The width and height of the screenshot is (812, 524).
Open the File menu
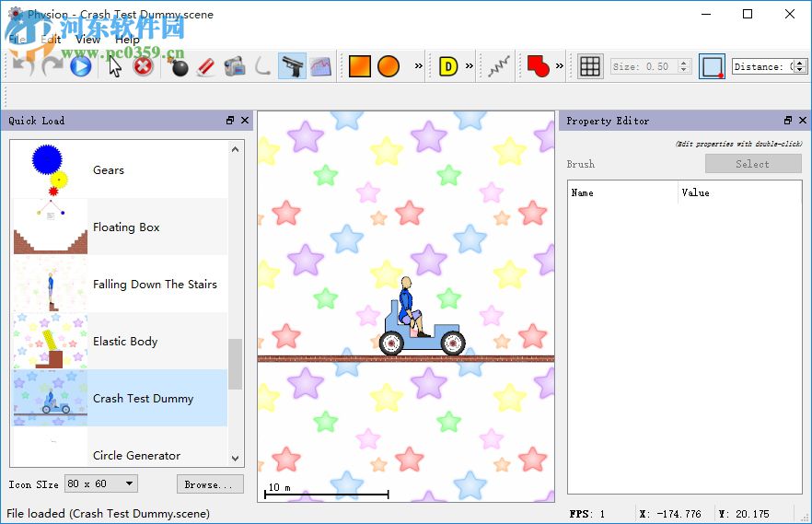17,40
